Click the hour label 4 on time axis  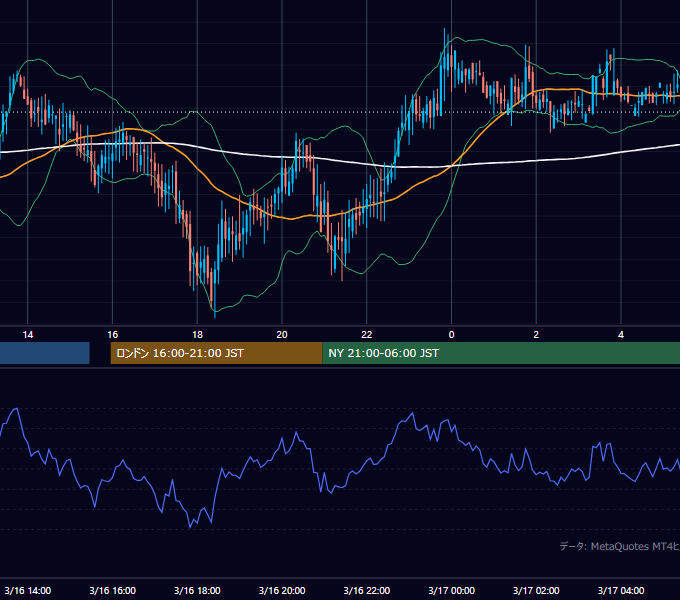(621, 335)
